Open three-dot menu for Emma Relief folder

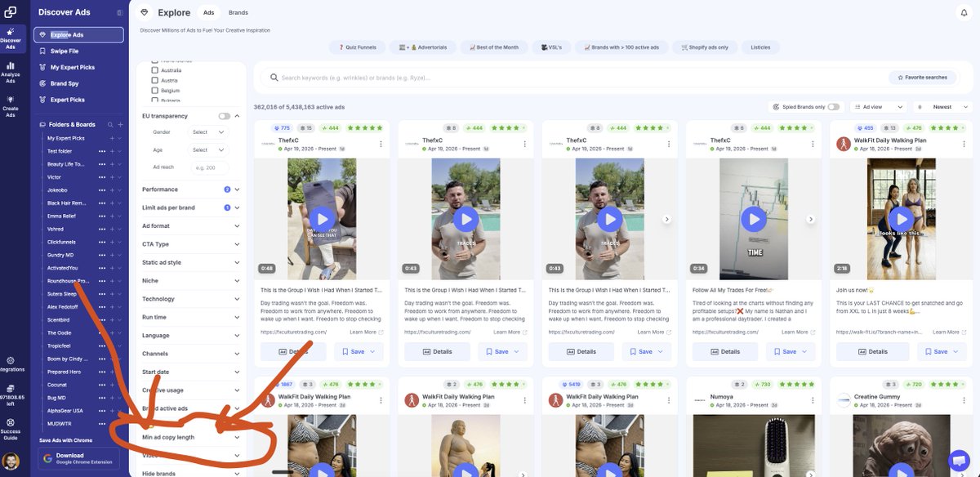pyautogui.click(x=103, y=216)
